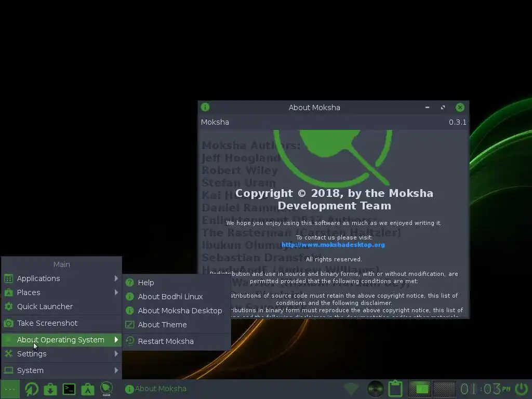Expand the Applications submenu arrow
The width and height of the screenshot is (532, 399).
pyautogui.click(x=116, y=278)
